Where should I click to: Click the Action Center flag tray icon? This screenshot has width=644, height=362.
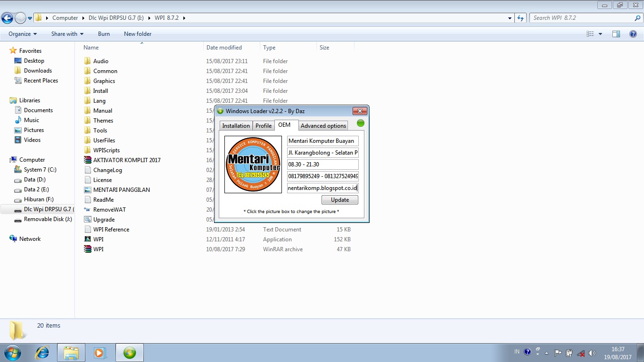[x=558, y=353]
